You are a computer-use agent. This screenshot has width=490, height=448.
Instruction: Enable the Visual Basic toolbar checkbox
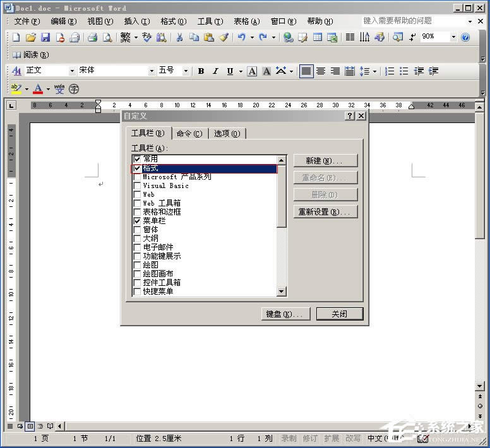pyautogui.click(x=137, y=186)
